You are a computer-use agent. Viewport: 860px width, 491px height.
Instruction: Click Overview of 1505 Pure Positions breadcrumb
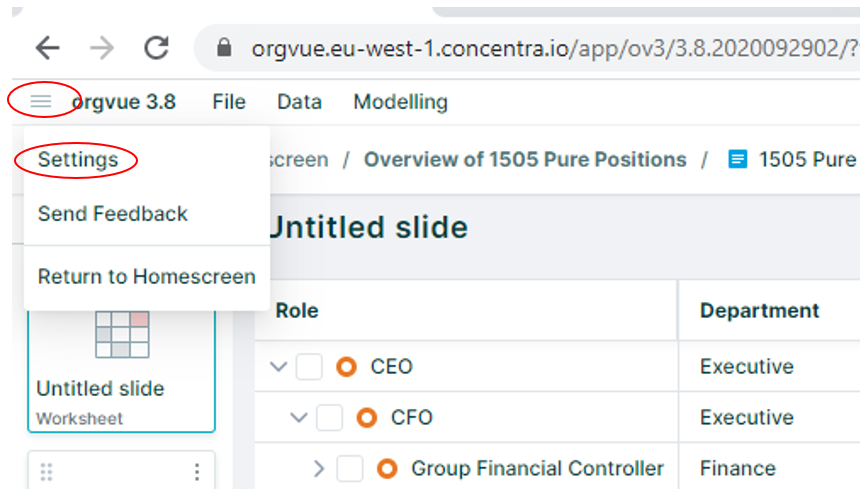pyautogui.click(x=525, y=160)
